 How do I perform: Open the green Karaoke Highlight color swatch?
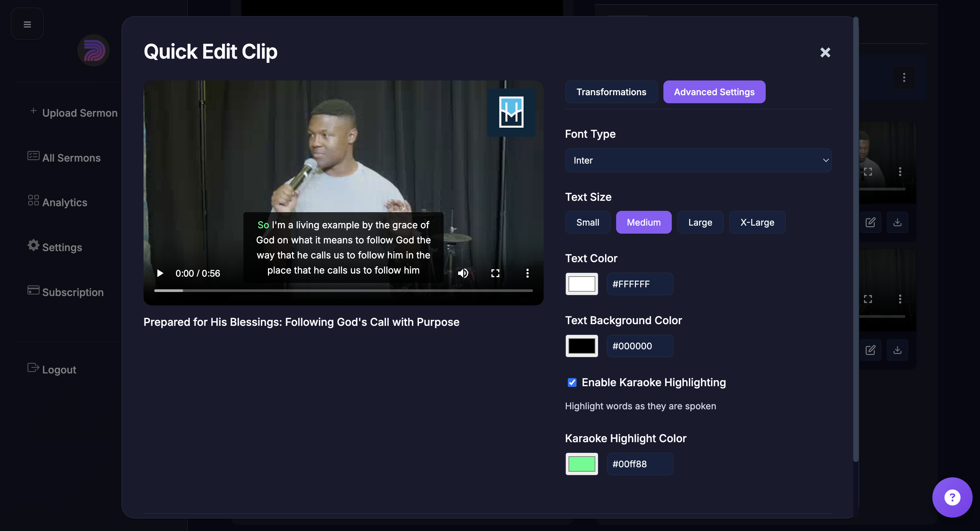tap(581, 464)
